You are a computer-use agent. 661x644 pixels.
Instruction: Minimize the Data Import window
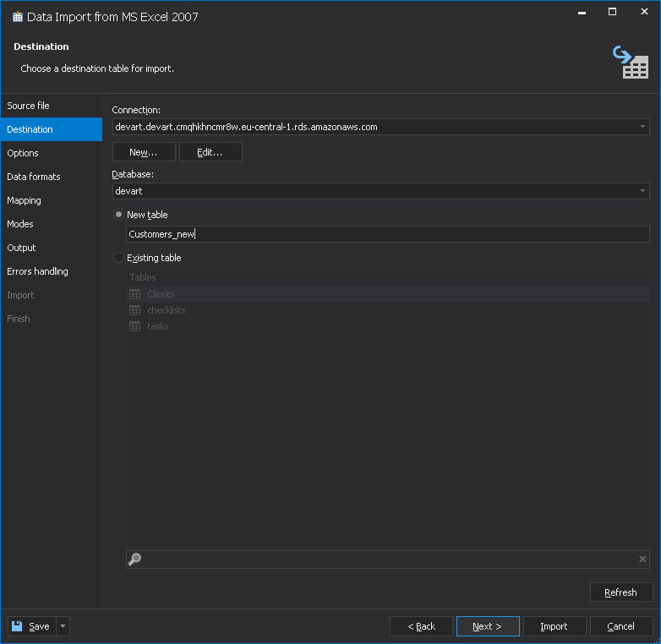(x=582, y=12)
